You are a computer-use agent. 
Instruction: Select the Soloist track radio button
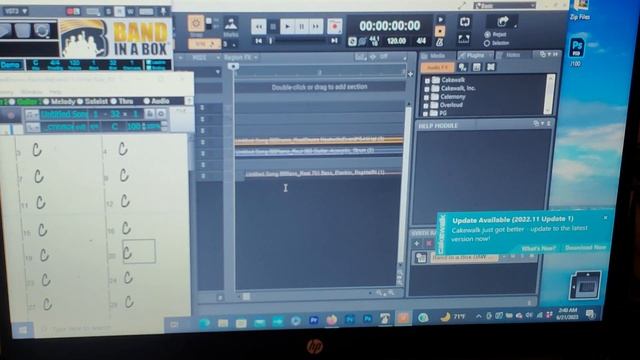click(80, 101)
